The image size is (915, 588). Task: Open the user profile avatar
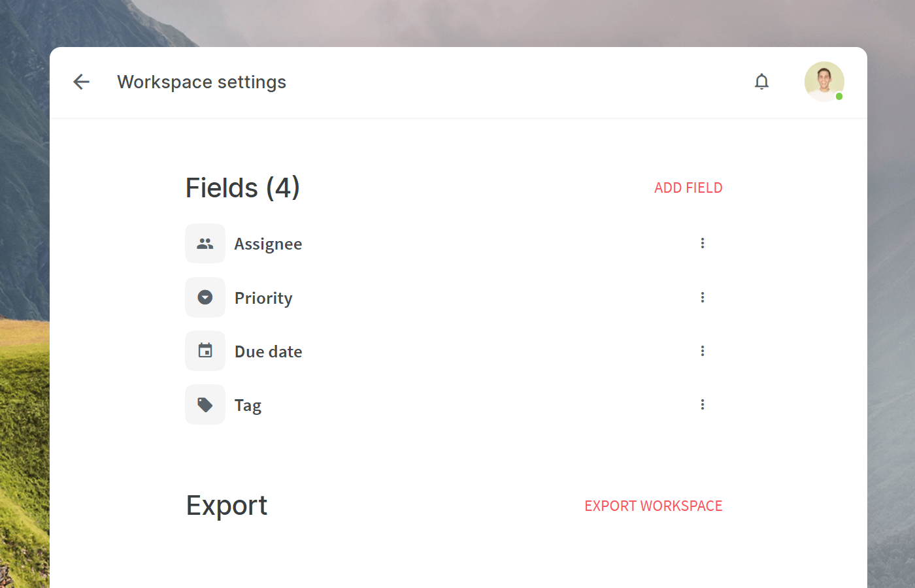(824, 82)
